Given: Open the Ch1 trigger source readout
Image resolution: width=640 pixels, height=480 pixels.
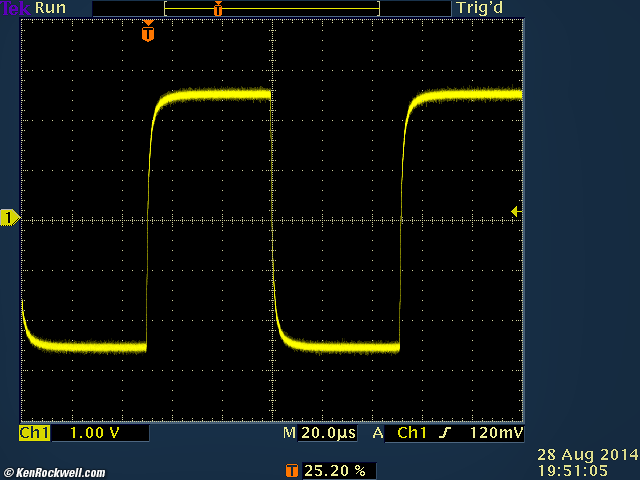Looking at the screenshot, I should click(x=415, y=434).
